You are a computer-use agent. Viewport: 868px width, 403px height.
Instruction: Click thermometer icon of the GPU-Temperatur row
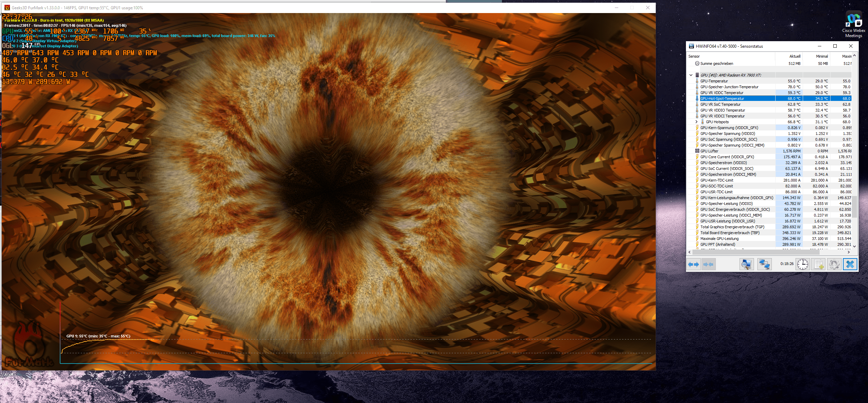point(697,81)
